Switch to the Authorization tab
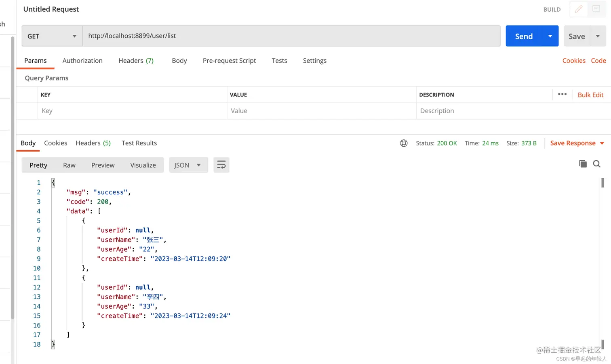This screenshot has height=364, width=611. [82, 61]
